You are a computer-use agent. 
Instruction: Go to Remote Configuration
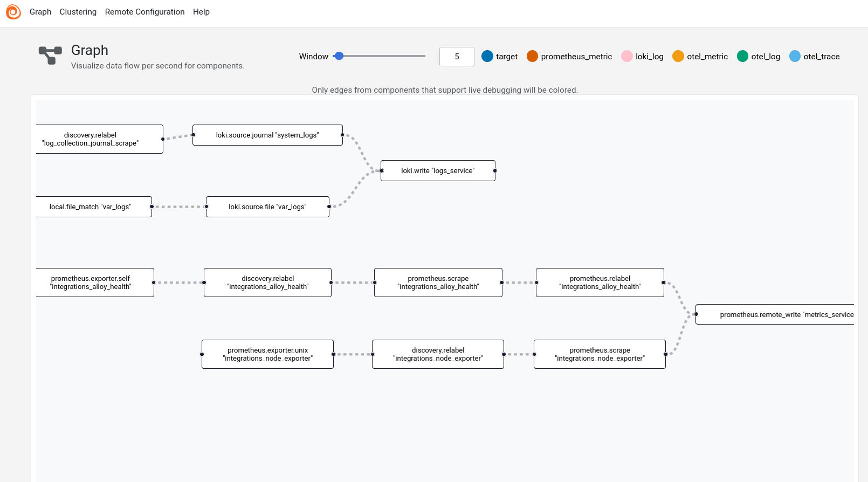pyautogui.click(x=144, y=12)
